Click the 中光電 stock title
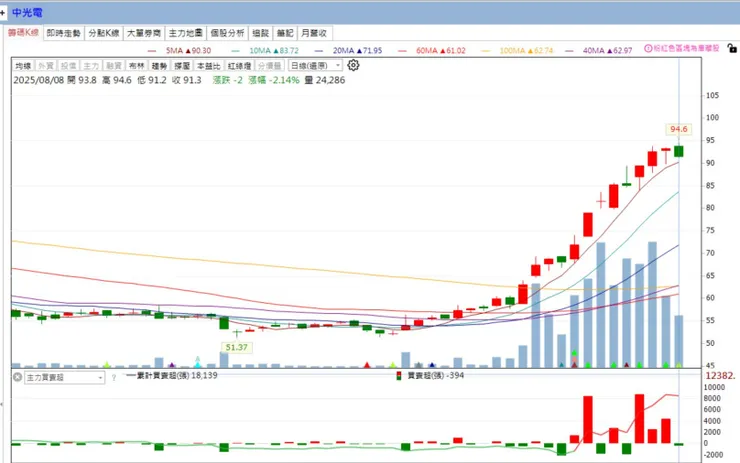 pyautogui.click(x=27, y=13)
